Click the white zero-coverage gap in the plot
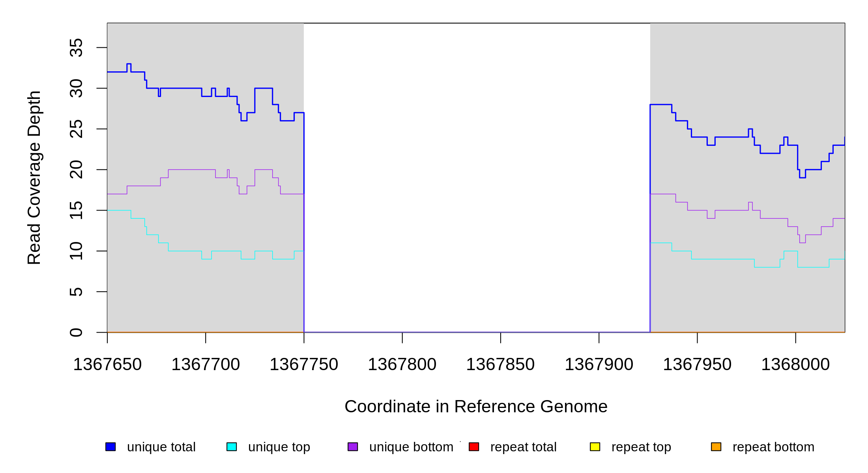The width and height of the screenshot is (868, 473). point(477,177)
